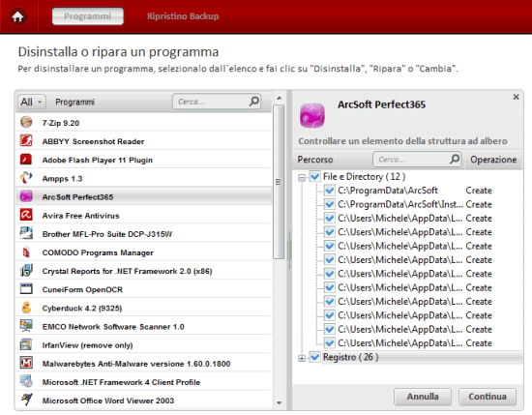Click the Annulla button
532x415 pixels.
click(423, 397)
